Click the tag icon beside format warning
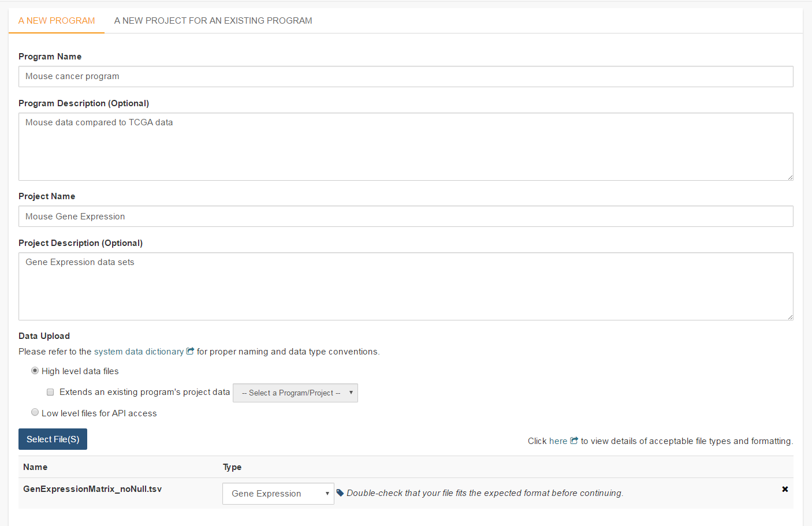The width and height of the screenshot is (812, 526). click(340, 493)
